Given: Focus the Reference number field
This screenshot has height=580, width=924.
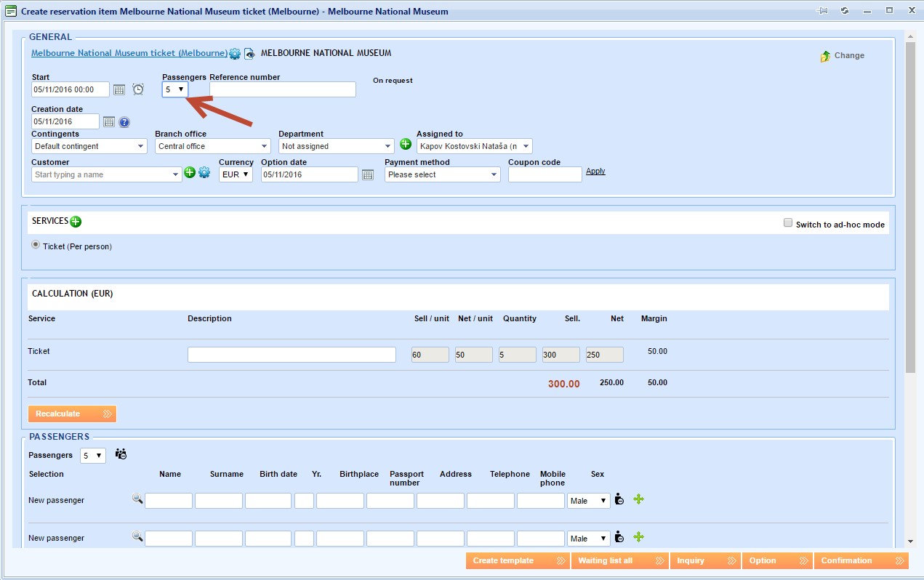Looking at the screenshot, I should (283, 89).
